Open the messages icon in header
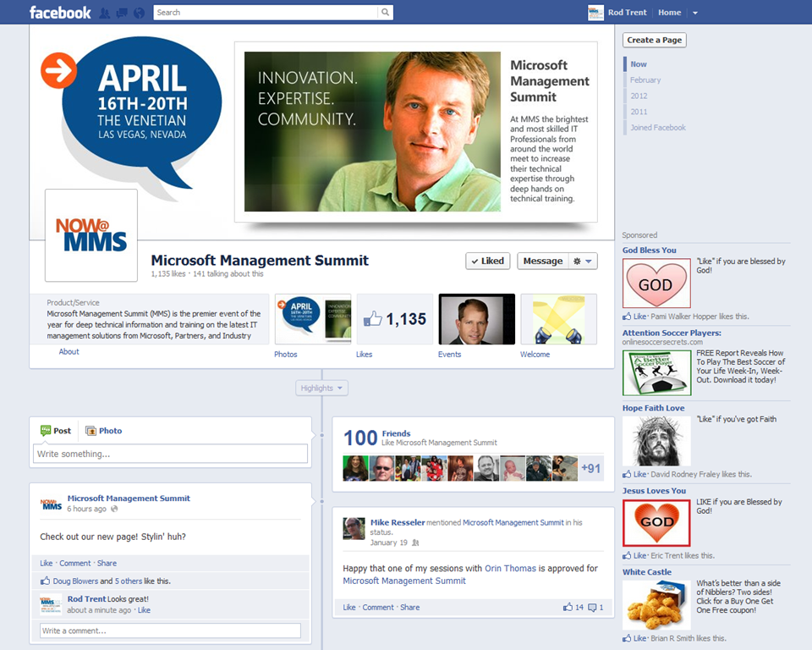The height and width of the screenshot is (650, 812). (x=122, y=13)
